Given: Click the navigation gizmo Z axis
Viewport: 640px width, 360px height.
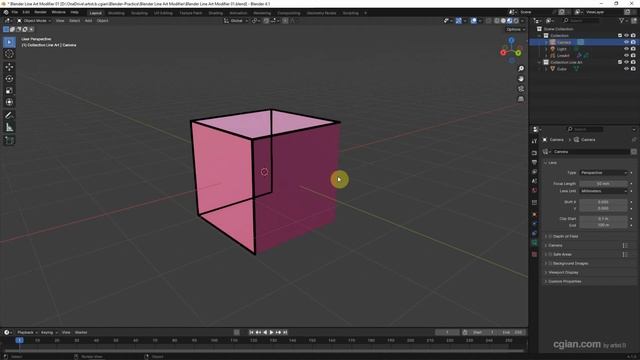Looking at the screenshot, I should tap(511, 40).
